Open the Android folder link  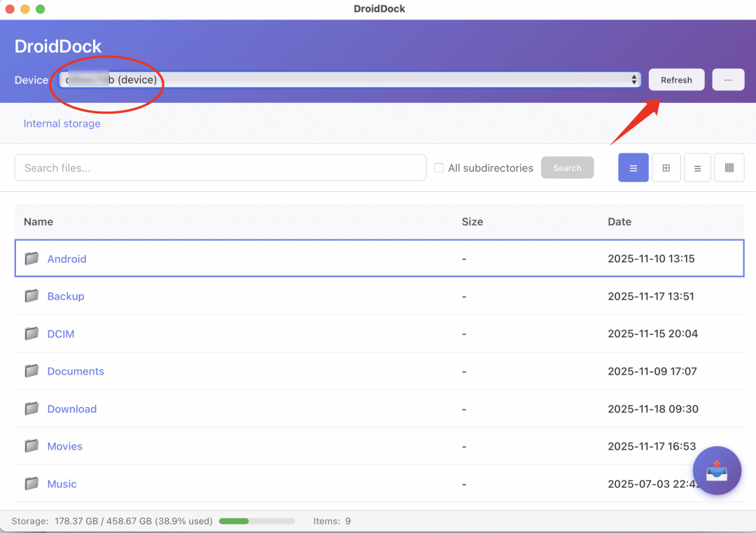[67, 259]
